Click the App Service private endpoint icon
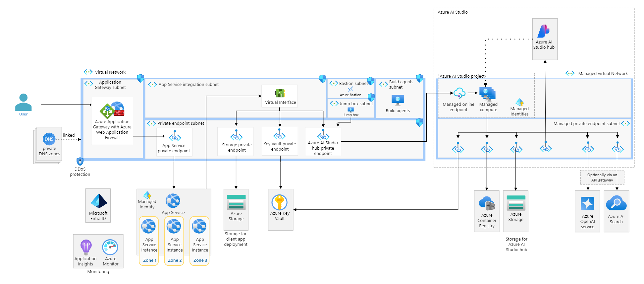The image size is (644, 284). coord(175,137)
